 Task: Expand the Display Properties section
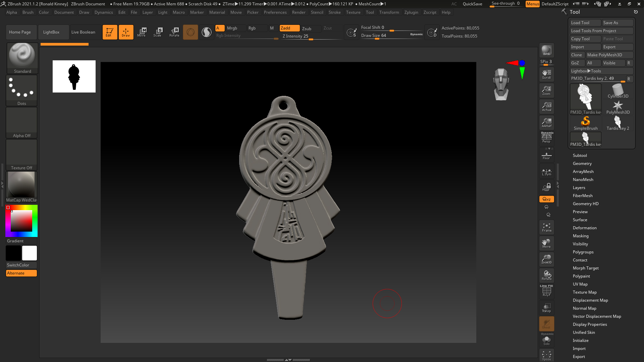coord(590,324)
